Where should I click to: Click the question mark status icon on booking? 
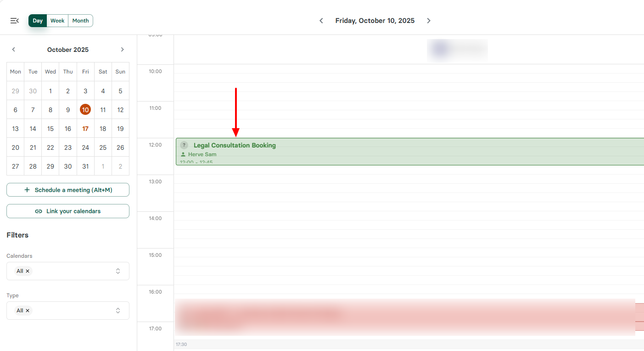tap(184, 145)
